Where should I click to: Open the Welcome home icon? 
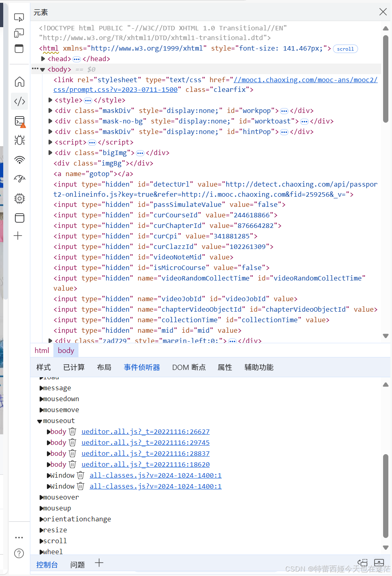(19, 82)
